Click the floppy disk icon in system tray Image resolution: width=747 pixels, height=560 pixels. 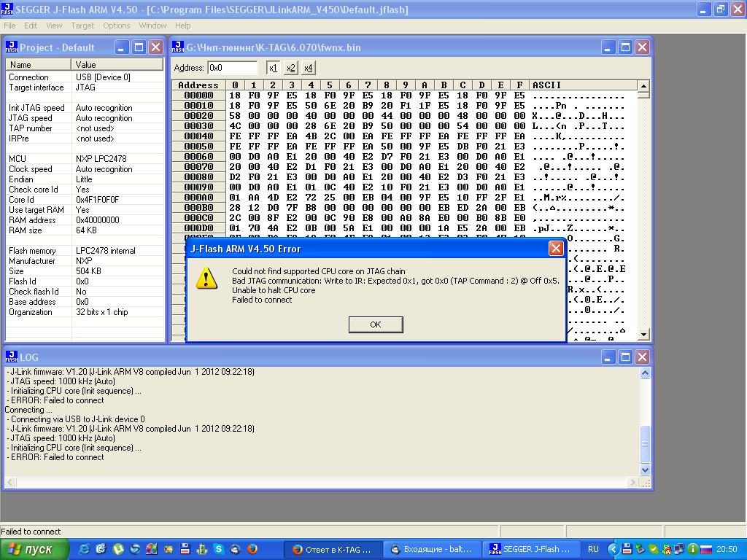(627, 550)
